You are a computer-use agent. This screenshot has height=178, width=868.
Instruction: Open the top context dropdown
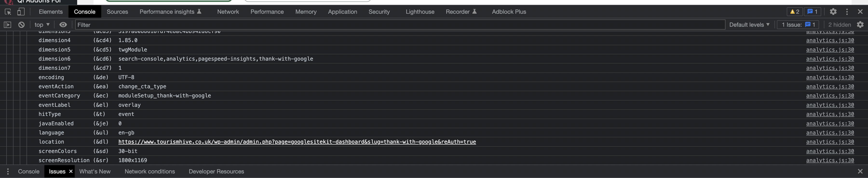pyautogui.click(x=42, y=25)
